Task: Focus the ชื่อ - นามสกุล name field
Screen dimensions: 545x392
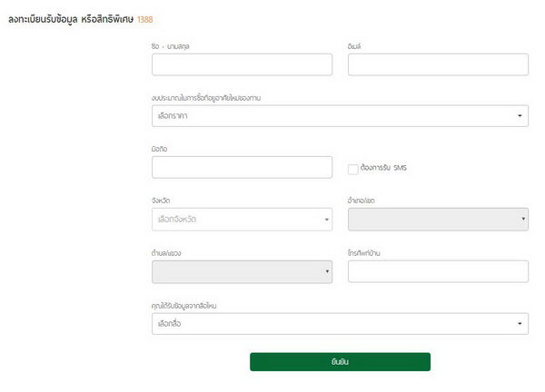Action: [x=242, y=64]
